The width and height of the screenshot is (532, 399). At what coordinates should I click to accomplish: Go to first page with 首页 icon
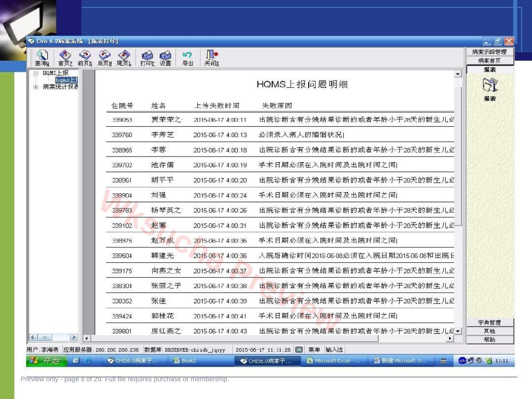[x=65, y=58]
